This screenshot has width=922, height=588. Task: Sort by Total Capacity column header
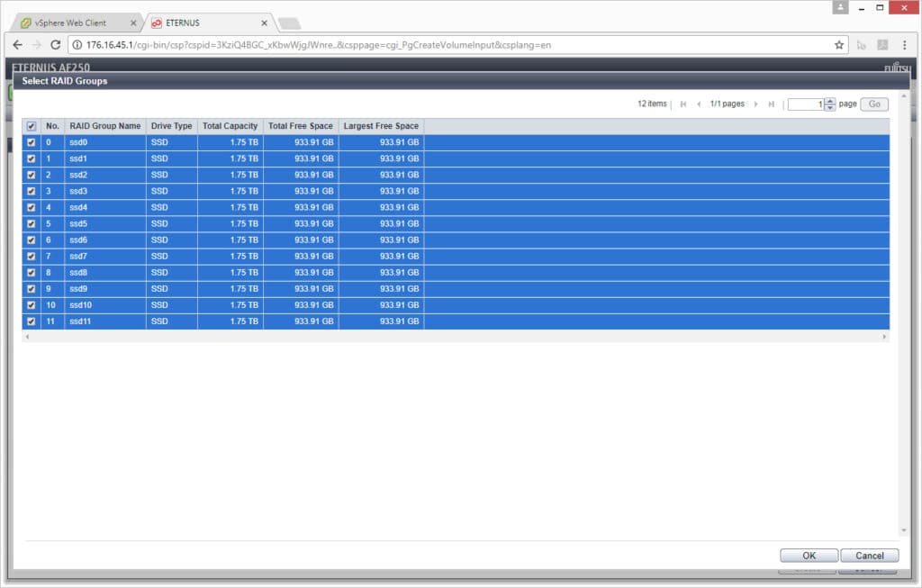pos(230,126)
